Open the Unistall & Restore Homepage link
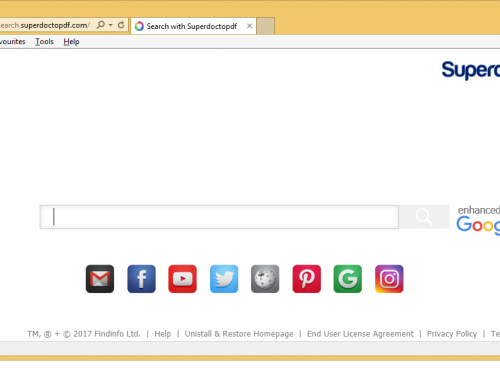 click(x=239, y=334)
